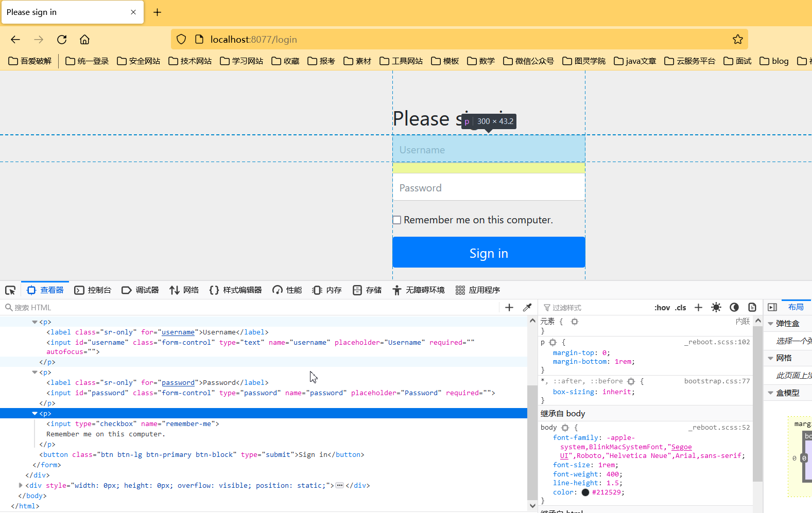Image resolution: width=812 pixels, height=513 pixels.
Task: Create a new node plus icon
Action: pos(509,307)
